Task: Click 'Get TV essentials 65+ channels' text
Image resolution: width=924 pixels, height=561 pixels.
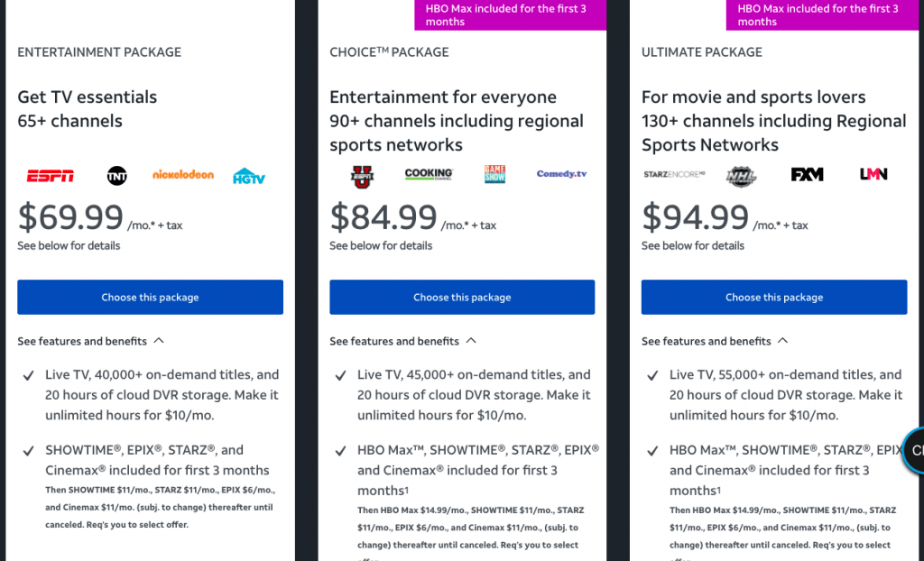Action: click(x=88, y=109)
